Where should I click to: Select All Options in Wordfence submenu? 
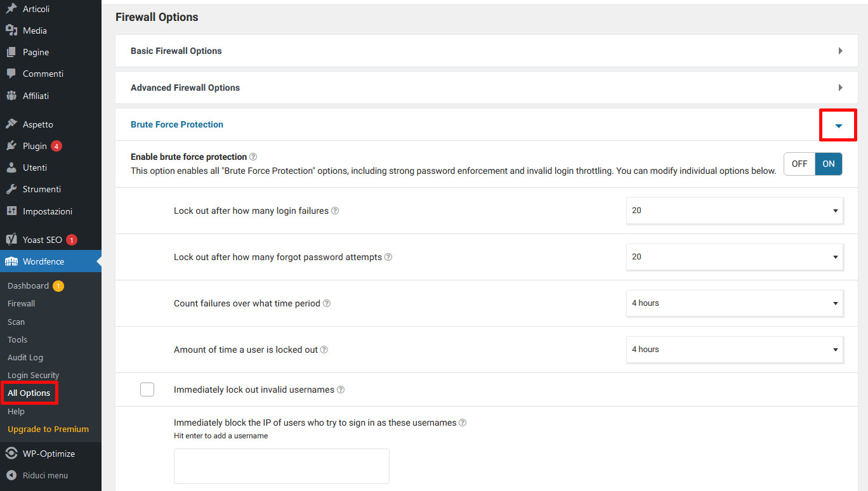click(29, 393)
